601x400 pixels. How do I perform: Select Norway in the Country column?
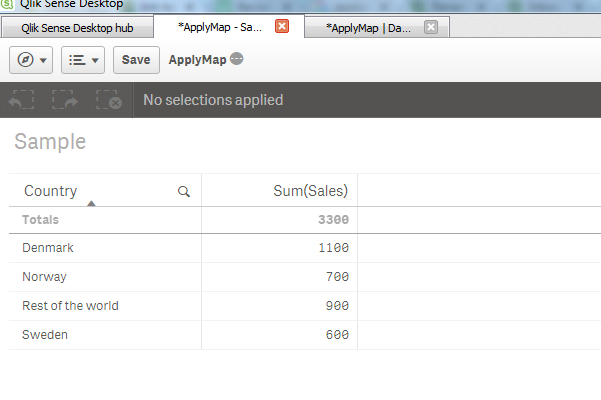click(x=45, y=277)
